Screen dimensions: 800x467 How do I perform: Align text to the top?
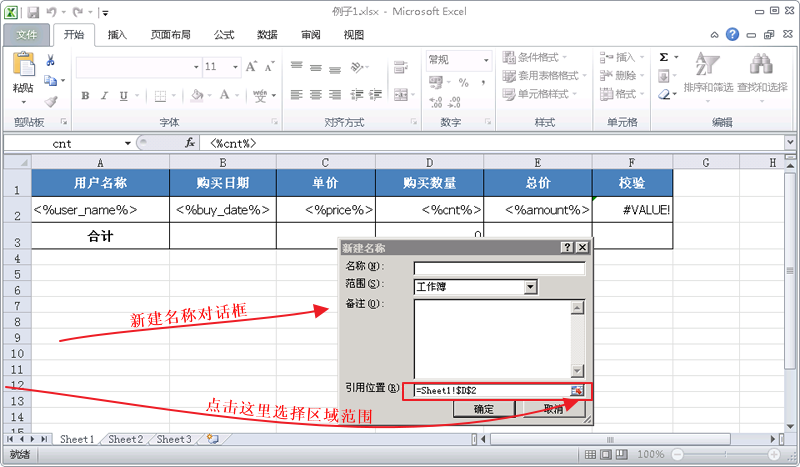[x=296, y=67]
